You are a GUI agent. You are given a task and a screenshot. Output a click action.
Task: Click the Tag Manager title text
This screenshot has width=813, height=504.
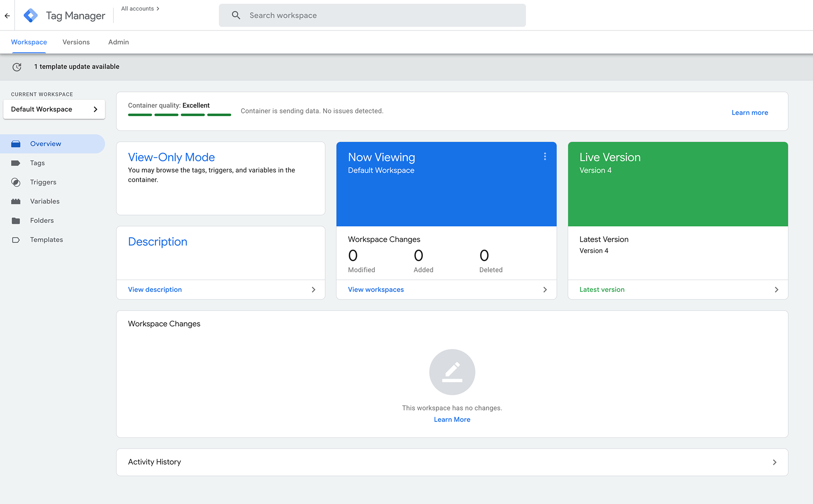pos(76,16)
